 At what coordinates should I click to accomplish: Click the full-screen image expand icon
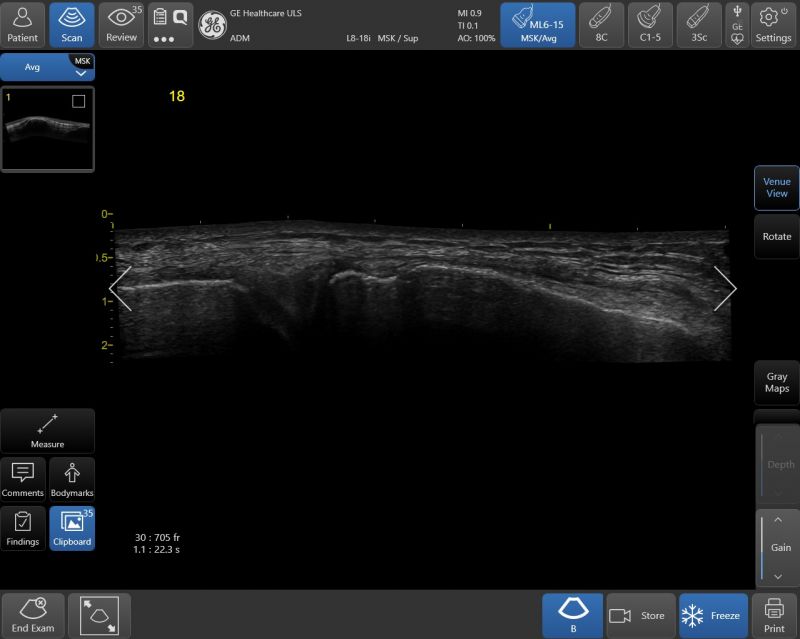tap(99, 616)
